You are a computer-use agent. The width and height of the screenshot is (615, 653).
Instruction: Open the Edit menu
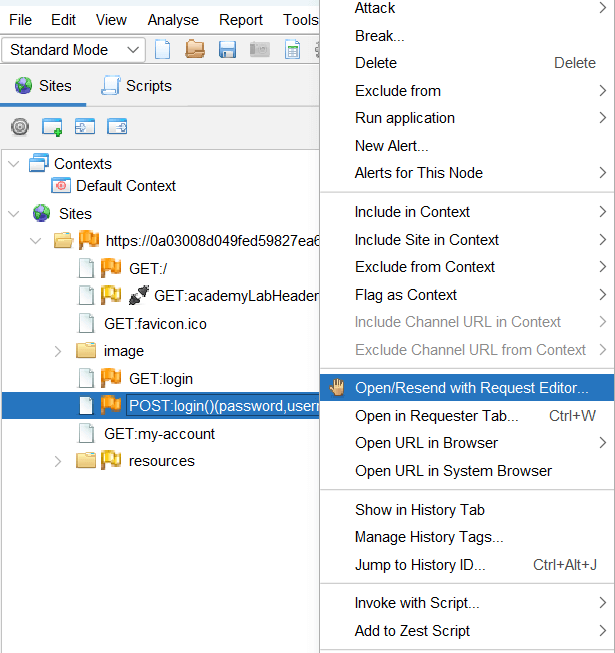point(63,20)
